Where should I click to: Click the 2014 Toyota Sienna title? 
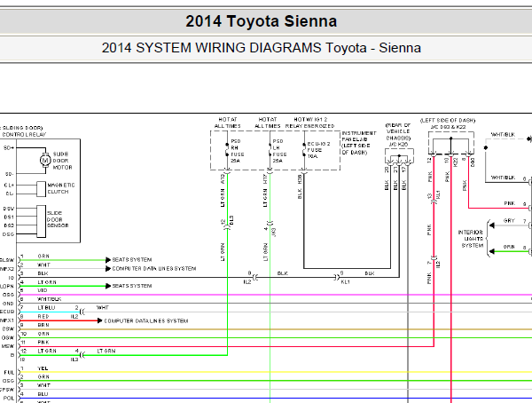[x=262, y=21]
